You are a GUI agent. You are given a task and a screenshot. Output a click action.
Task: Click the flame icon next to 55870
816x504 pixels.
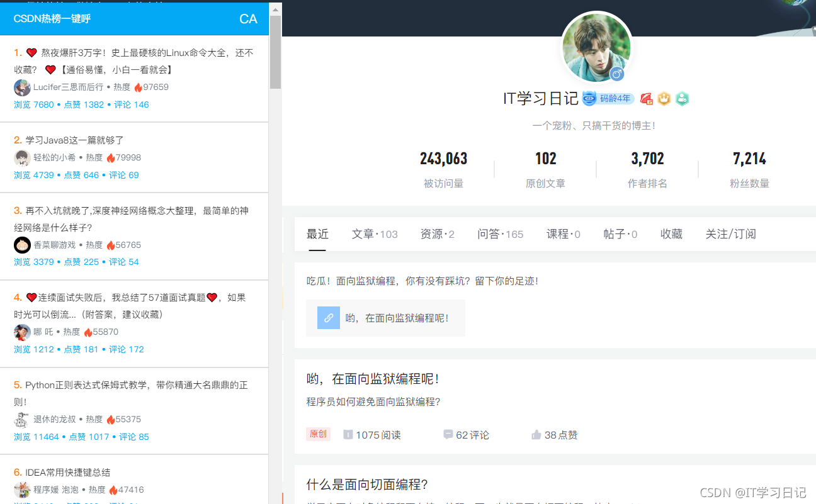[88, 332]
